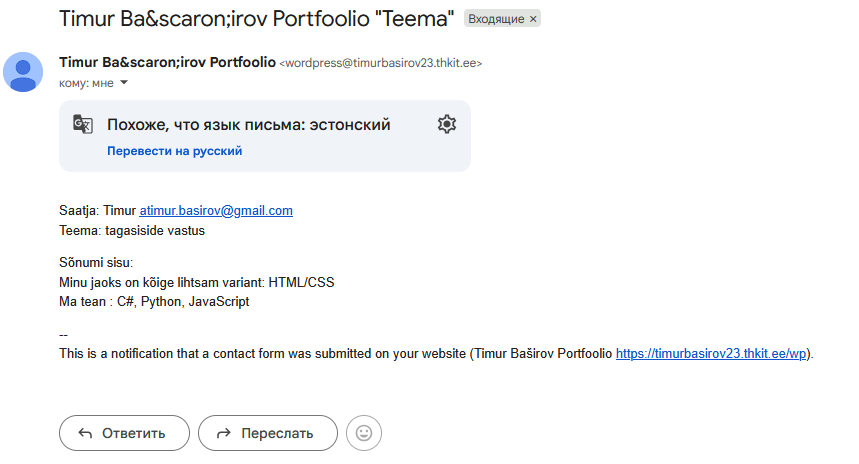859x464 pixels.
Task: Click the translate icon in language banner
Action: point(83,124)
